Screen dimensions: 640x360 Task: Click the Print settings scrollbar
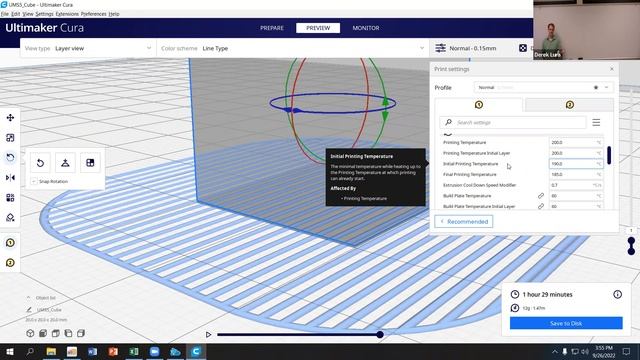(x=609, y=155)
